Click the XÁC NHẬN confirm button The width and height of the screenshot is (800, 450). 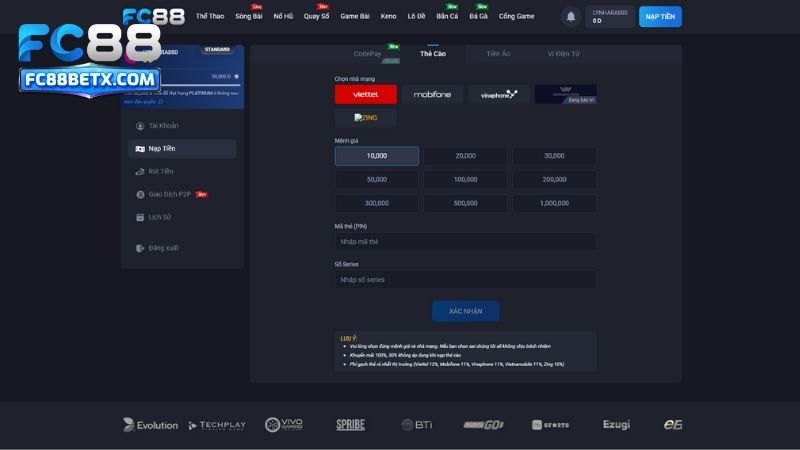465,311
